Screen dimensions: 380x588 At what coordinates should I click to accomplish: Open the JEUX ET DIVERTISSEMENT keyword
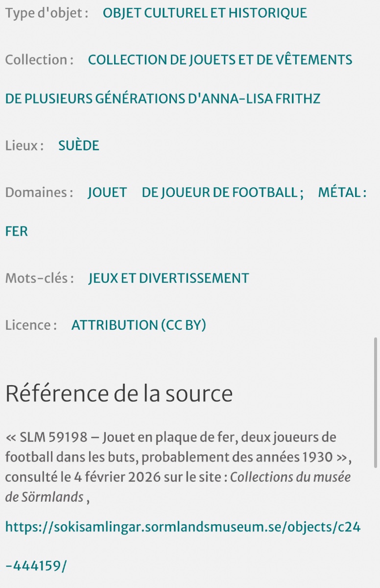point(168,278)
